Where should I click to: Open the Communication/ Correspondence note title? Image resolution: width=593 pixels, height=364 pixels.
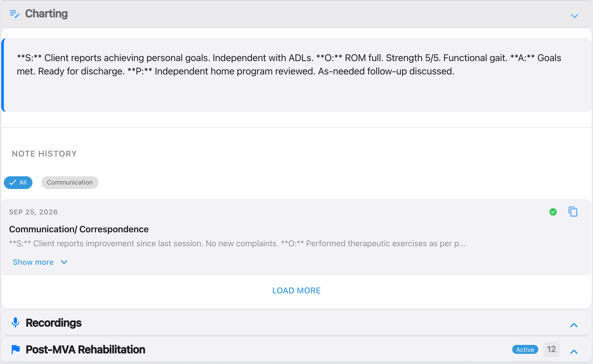[79, 229]
